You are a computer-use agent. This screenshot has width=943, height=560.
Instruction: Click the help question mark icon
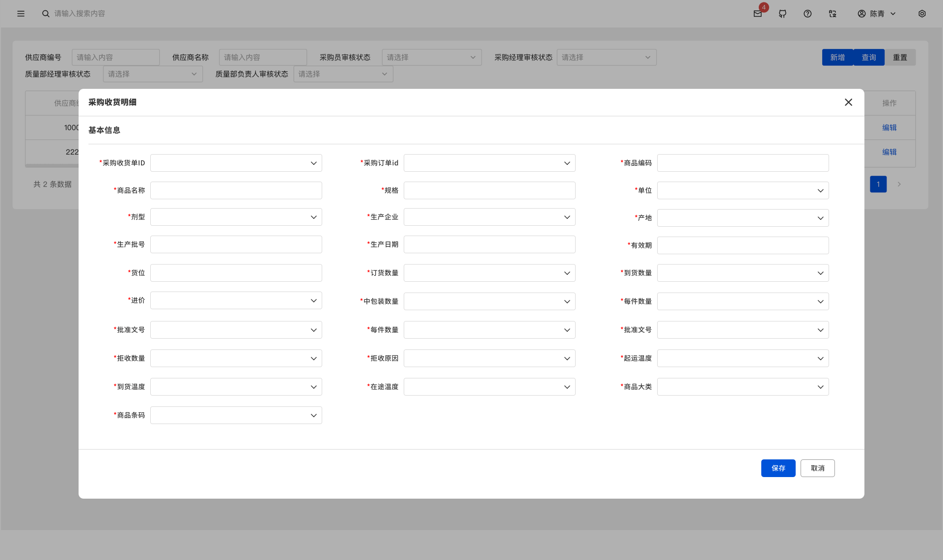pos(807,14)
